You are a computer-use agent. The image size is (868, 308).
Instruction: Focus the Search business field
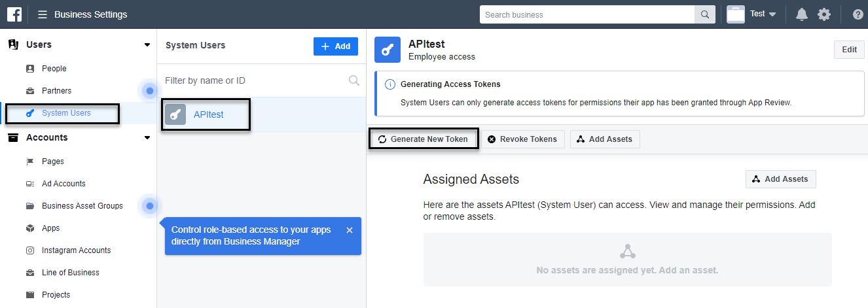pos(587,14)
